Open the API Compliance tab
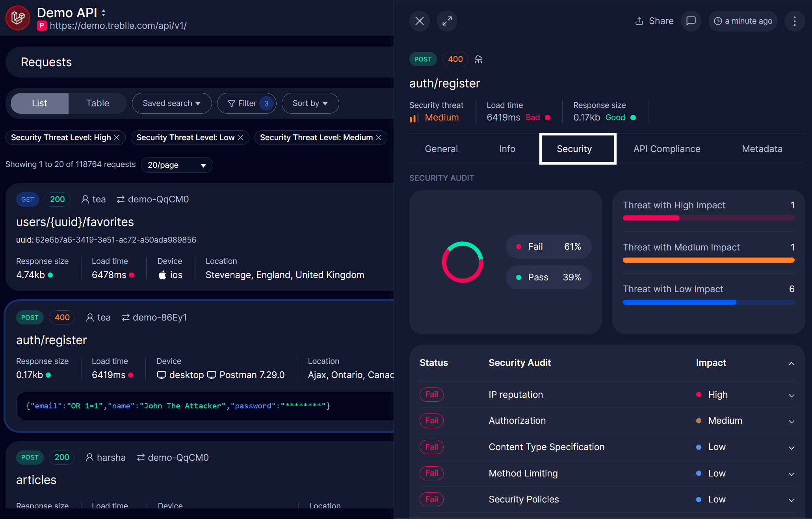The width and height of the screenshot is (812, 519). coord(667,149)
